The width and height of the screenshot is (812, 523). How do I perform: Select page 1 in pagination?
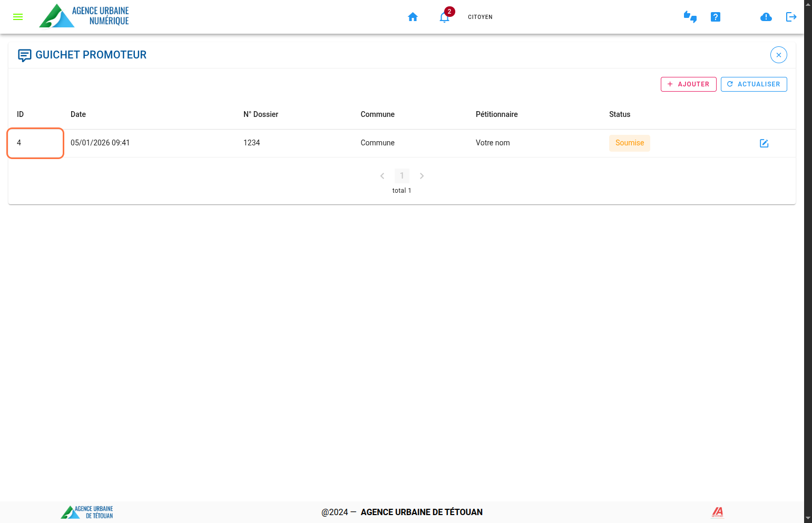[x=402, y=176]
